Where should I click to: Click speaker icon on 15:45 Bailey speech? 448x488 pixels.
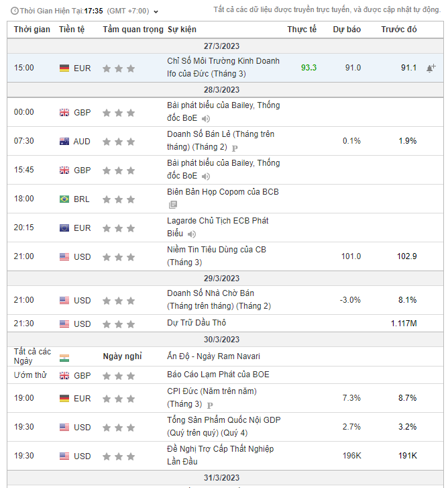[x=206, y=177]
